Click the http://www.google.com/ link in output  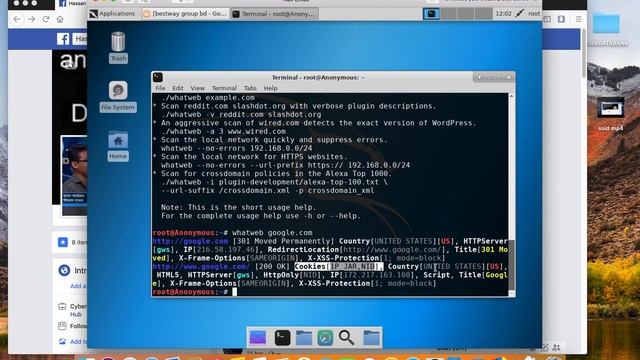pos(201,267)
